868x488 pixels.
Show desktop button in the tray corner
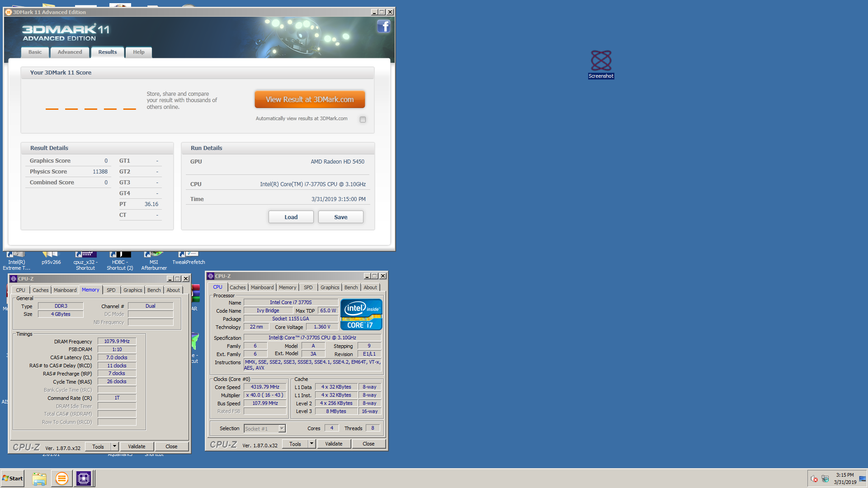pyautogui.click(x=863, y=479)
